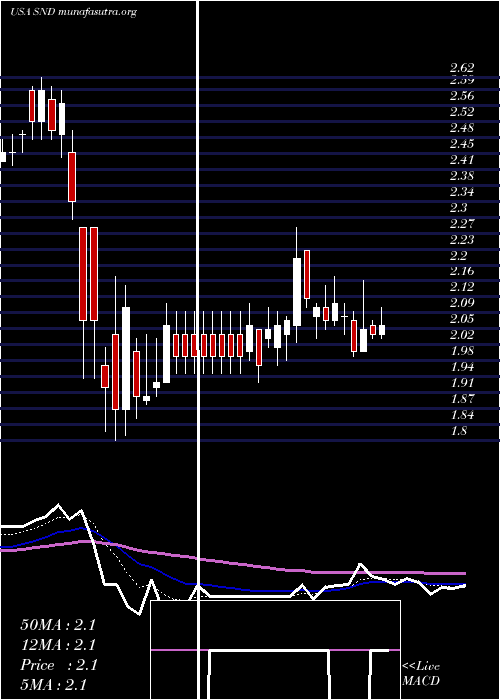The height and width of the screenshot is (700, 500).
Task: Click the 2.56 price axis label
Action: click(462, 96)
